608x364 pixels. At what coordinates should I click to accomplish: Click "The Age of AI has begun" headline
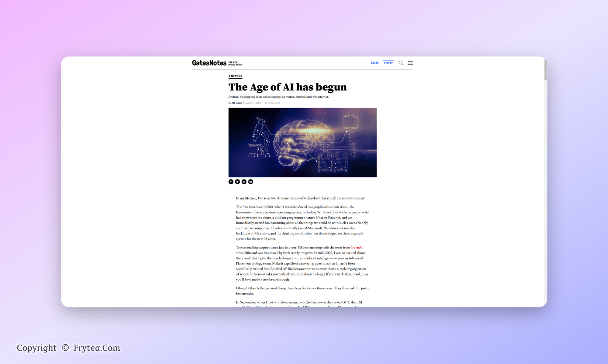[x=287, y=87]
